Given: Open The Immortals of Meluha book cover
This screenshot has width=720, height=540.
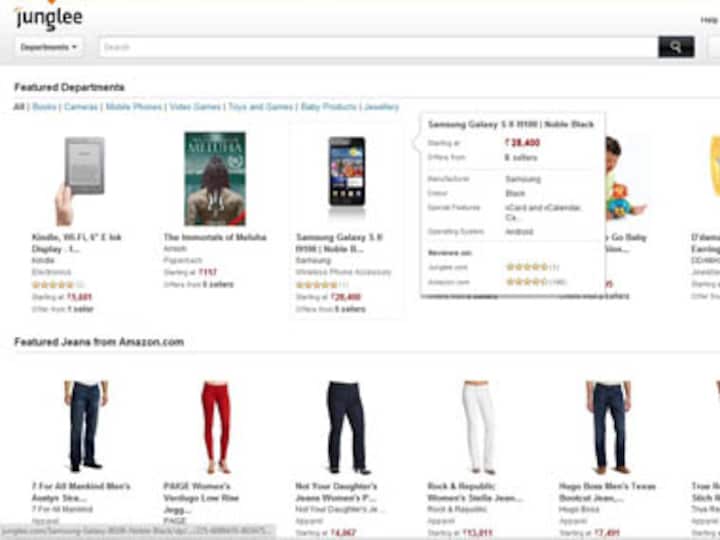Looking at the screenshot, I should click(215, 179).
